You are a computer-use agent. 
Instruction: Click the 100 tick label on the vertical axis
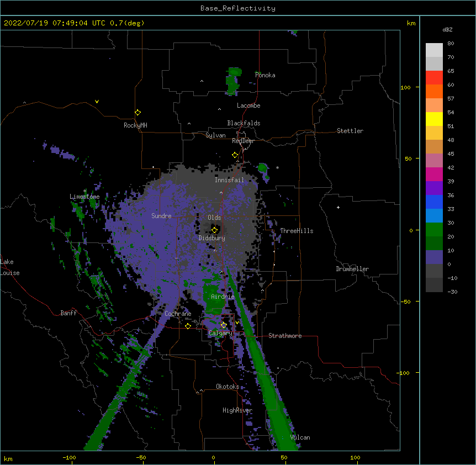point(405,87)
